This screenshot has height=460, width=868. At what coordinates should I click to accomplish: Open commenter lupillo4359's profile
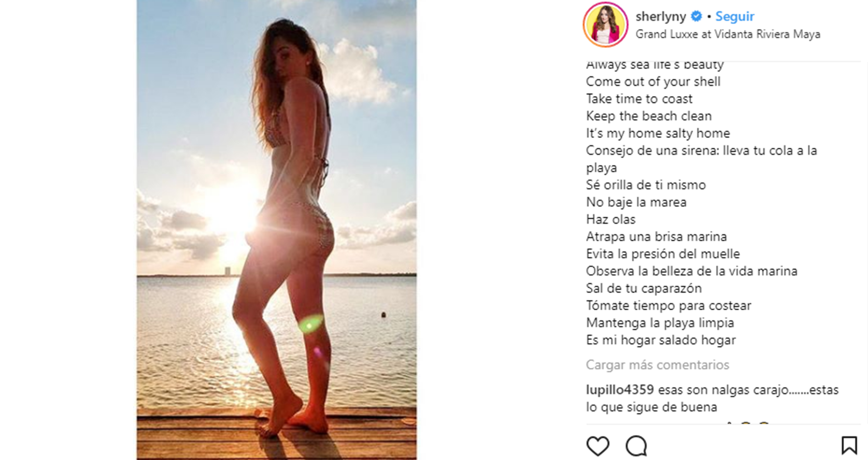pyautogui.click(x=620, y=390)
